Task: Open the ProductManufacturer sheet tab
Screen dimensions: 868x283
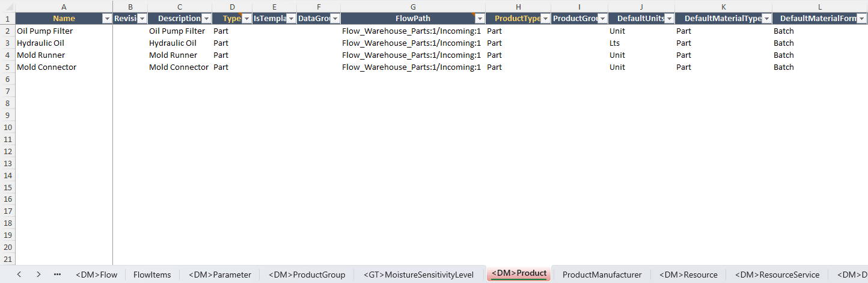Action: point(602,275)
